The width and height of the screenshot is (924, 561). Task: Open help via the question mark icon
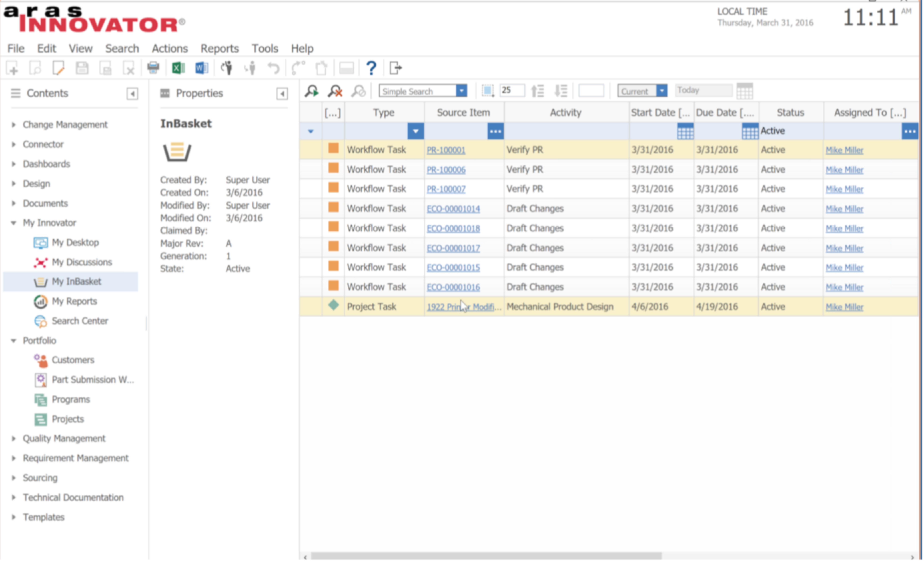[x=371, y=68]
